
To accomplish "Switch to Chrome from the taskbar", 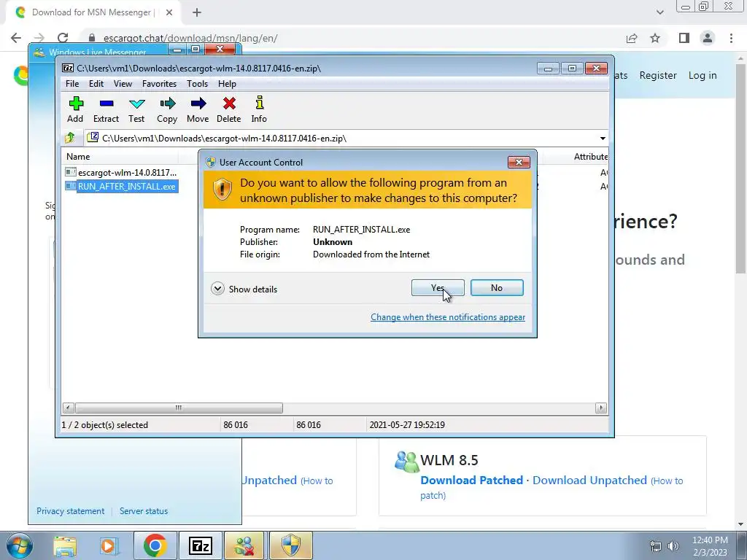I will coord(155,546).
